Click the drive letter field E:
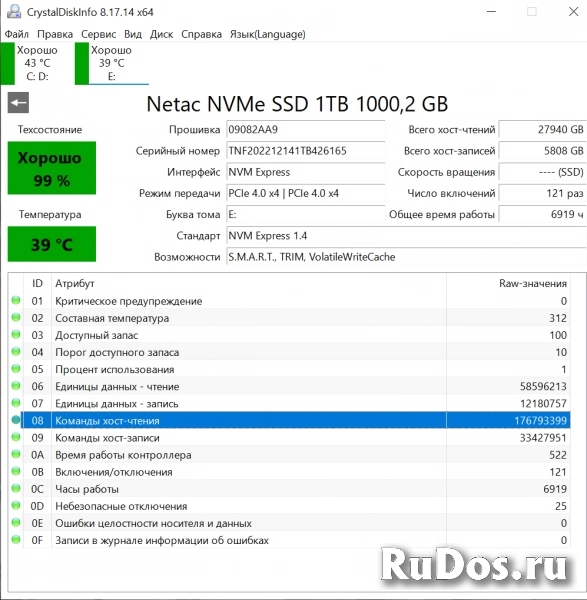 [x=306, y=214]
